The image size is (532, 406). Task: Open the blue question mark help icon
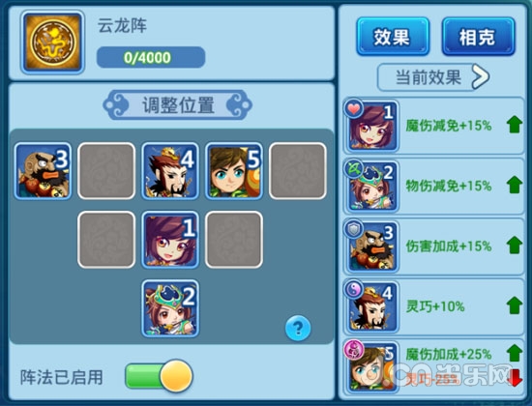(x=298, y=328)
